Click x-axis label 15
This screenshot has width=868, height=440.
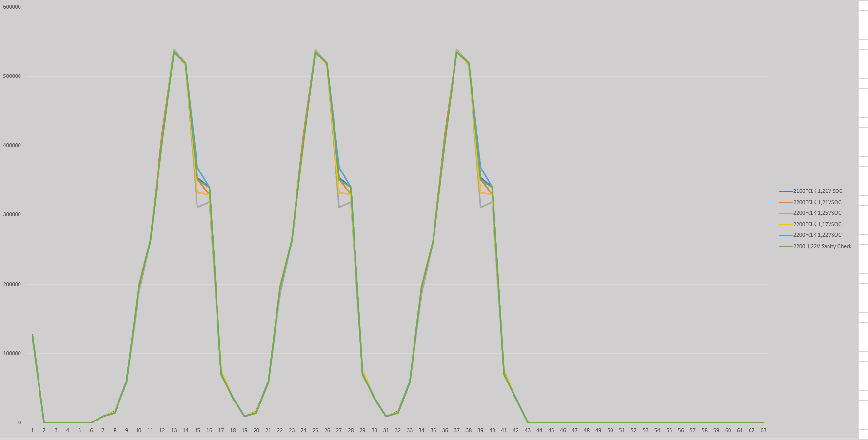tap(197, 430)
